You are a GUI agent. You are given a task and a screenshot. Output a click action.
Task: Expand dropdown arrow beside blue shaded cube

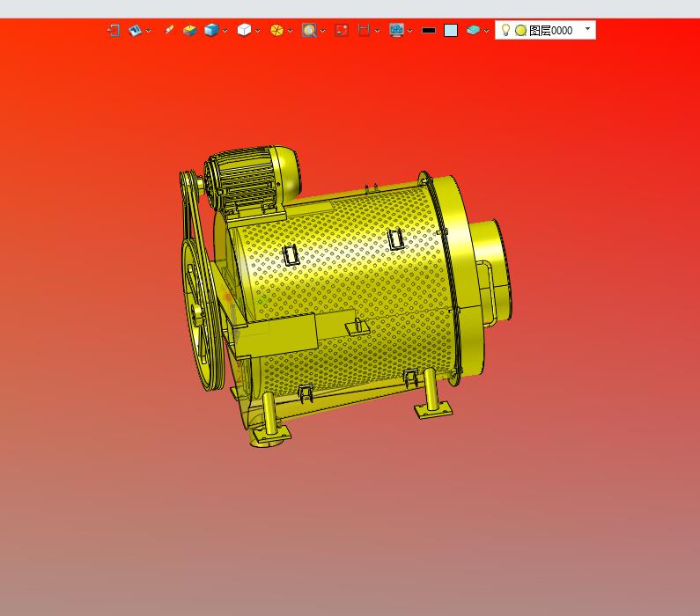[x=225, y=31]
